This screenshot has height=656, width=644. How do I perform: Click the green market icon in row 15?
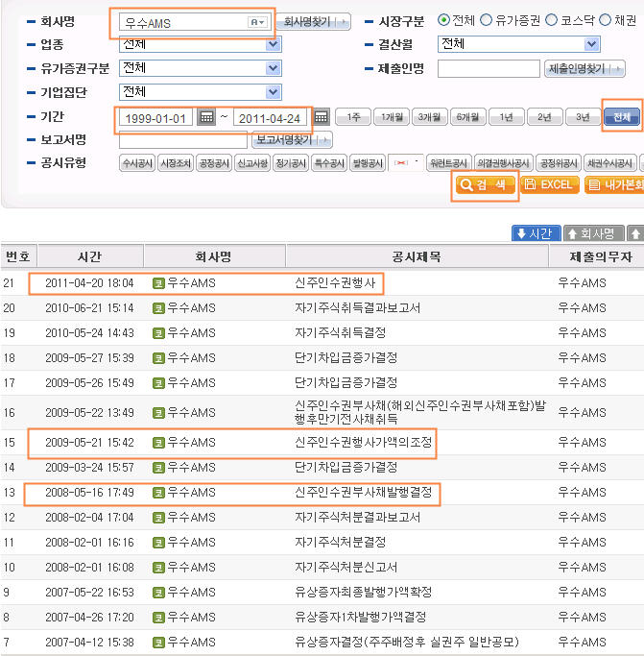[x=158, y=443]
